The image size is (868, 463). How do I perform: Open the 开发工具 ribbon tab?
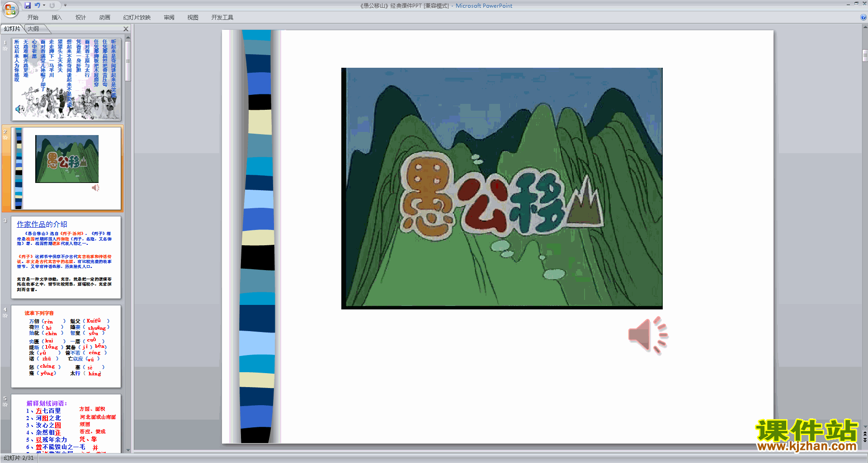[x=222, y=18]
